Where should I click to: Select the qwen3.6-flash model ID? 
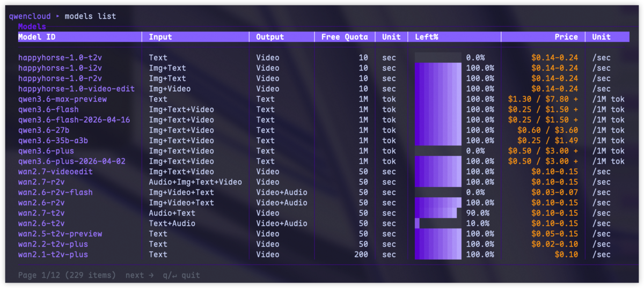click(48, 109)
